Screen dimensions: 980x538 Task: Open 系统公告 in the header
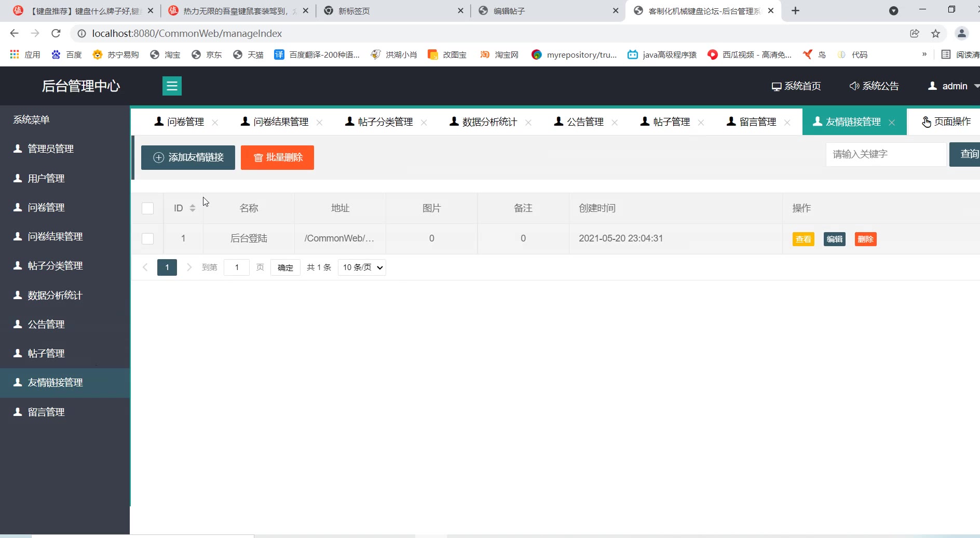tap(874, 86)
